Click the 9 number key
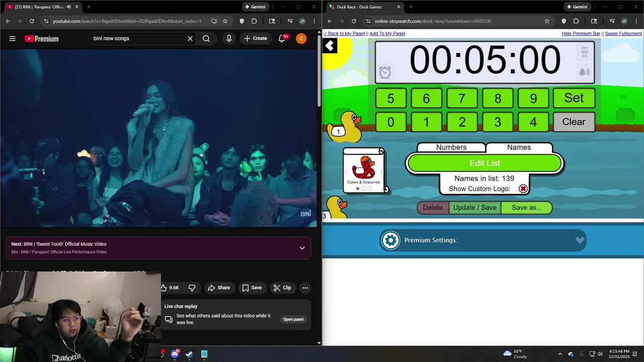644x362 pixels. [533, 98]
